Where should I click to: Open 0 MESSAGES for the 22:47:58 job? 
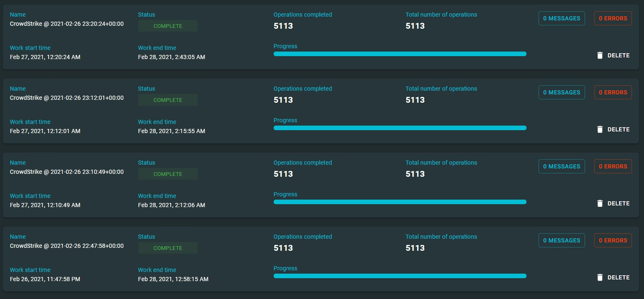point(561,240)
